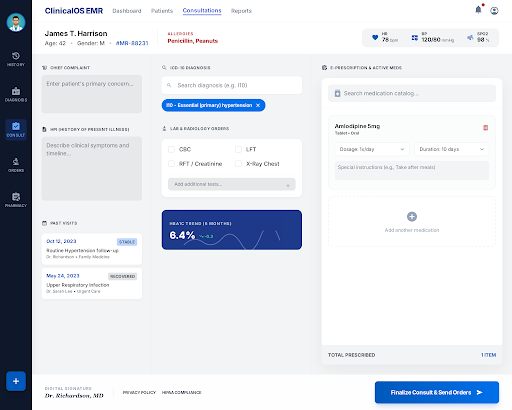The image size is (512, 410).
Task: Click the heart rate icon
Action: (375, 37)
